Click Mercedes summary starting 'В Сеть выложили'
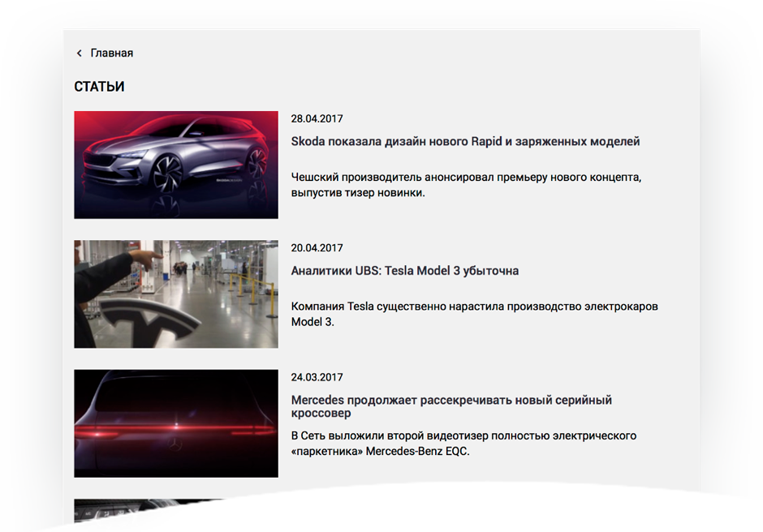 (x=463, y=444)
